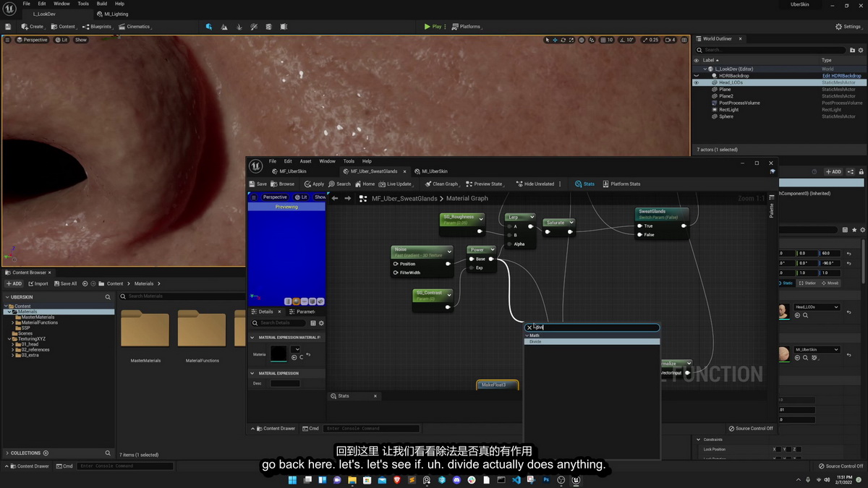The width and height of the screenshot is (868, 488).
Task: Click the black material function swatch
Action: (278, 354)
